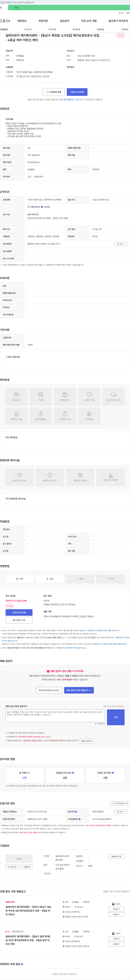The height and width of the screenshot is (980, 130).
Task: Click 요약보기 for the D-4 posting
Action: pos(116,939)
